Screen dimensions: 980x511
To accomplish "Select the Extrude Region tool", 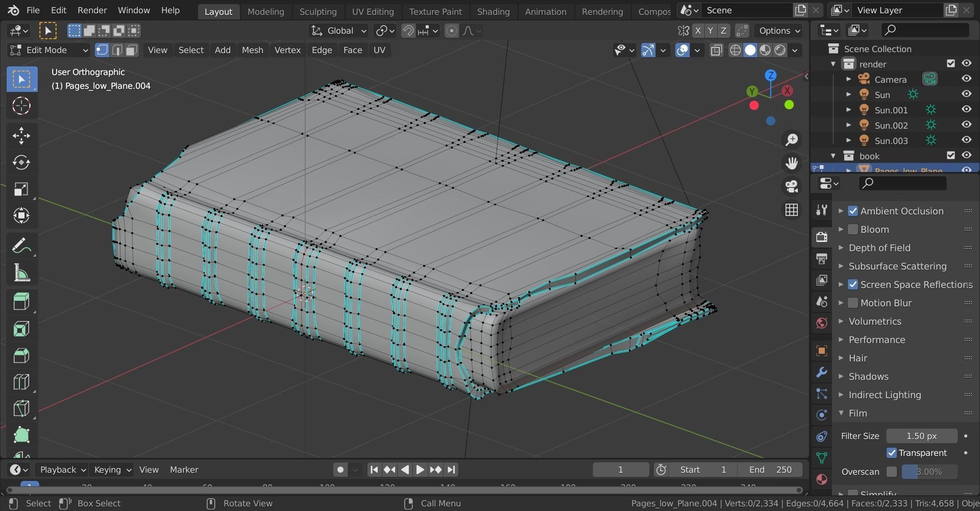I will 21,302.
